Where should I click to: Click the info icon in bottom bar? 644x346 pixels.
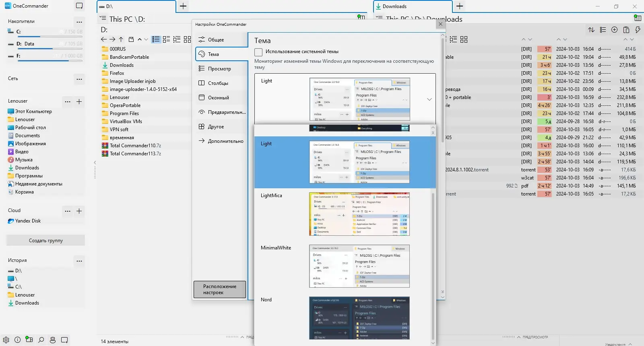point(18,340)
